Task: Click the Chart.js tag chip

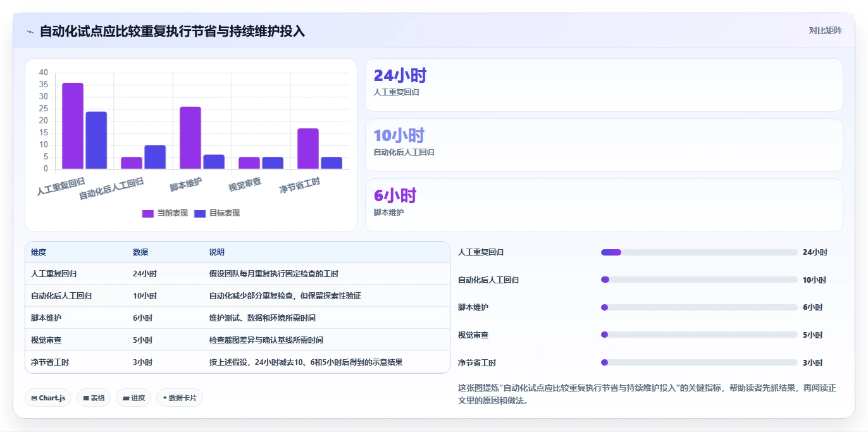Action: 48,398
